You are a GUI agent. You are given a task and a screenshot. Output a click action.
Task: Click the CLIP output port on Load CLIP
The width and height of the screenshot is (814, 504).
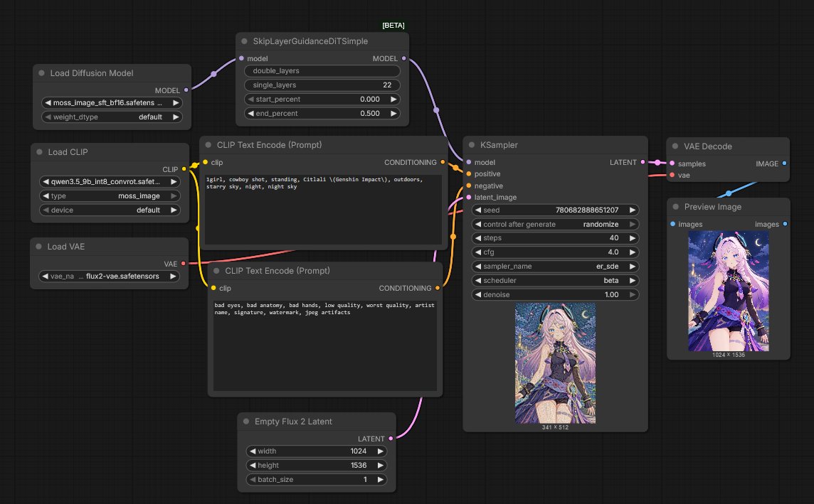pyautogui.click(x=184, y=169)
